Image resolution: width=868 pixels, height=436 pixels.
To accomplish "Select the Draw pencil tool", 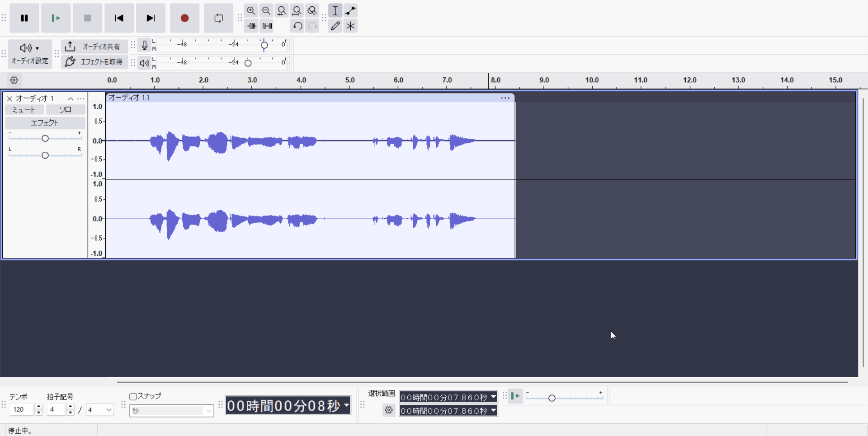I will (x=335, y=26).
